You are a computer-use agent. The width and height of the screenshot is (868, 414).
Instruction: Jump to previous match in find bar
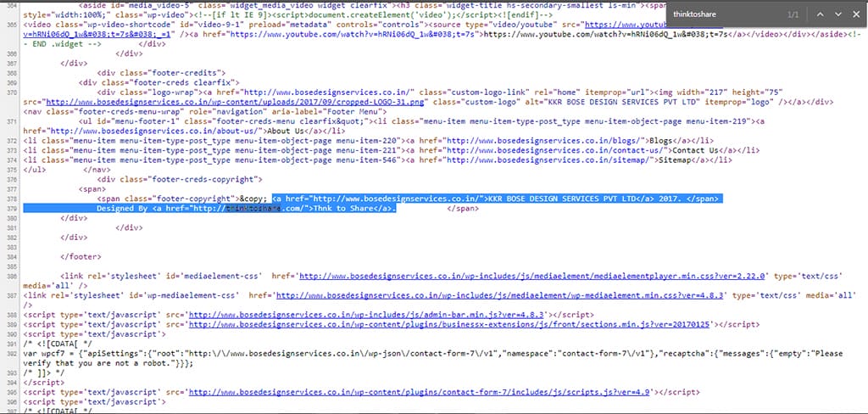click(x=819, y=14)
